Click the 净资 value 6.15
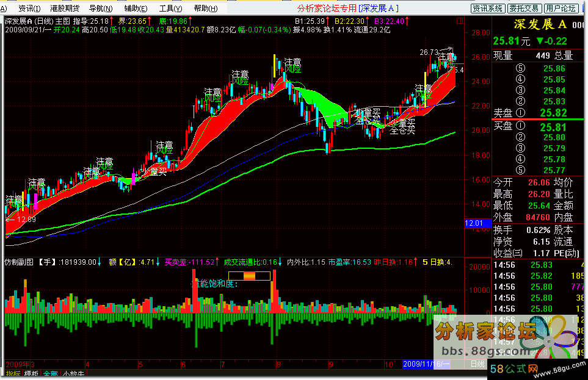 (542, 242)
